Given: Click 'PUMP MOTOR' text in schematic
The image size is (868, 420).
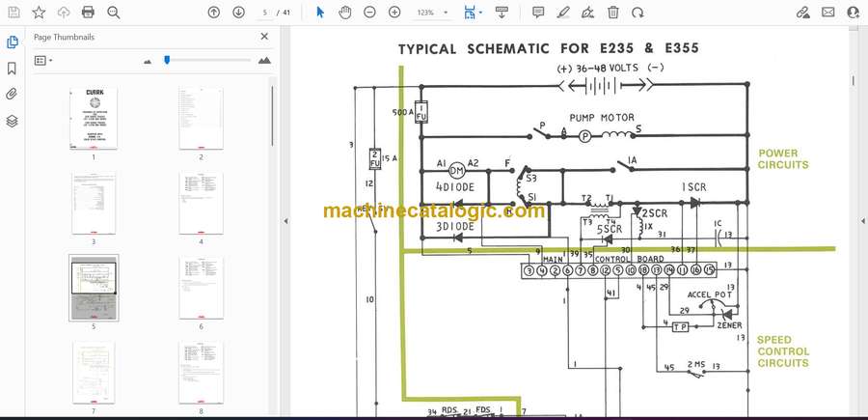Looking at the screenshot, I should pos(602,118).
